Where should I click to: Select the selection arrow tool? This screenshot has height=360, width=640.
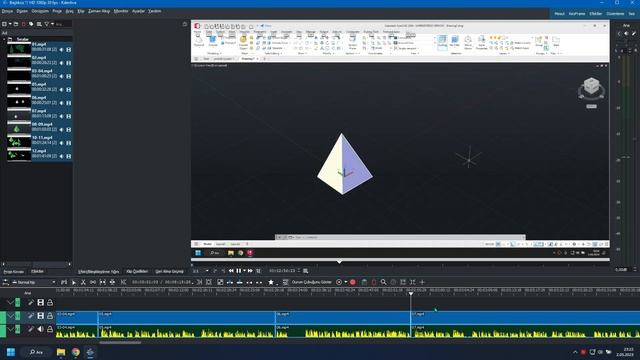coord(73,282)
